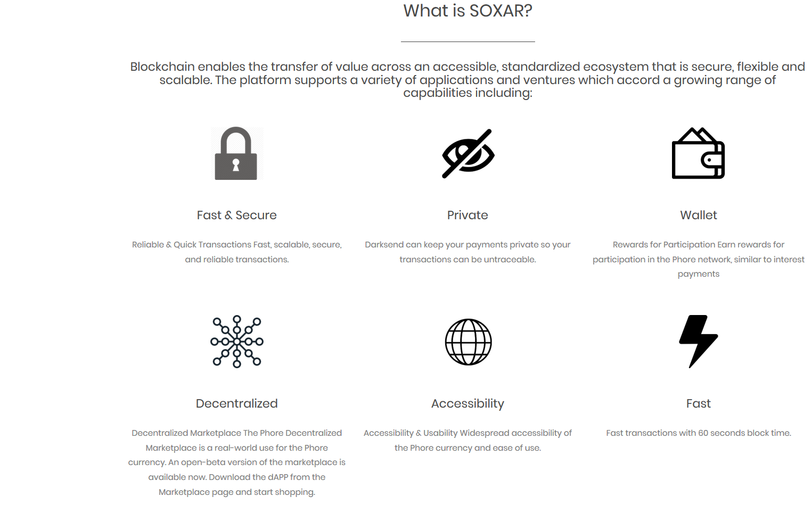Image resolution: width=812 pixels, height=505 pixels.
Task: Click the 'Reliable & Quick Transactions' description
Action: 237,252
